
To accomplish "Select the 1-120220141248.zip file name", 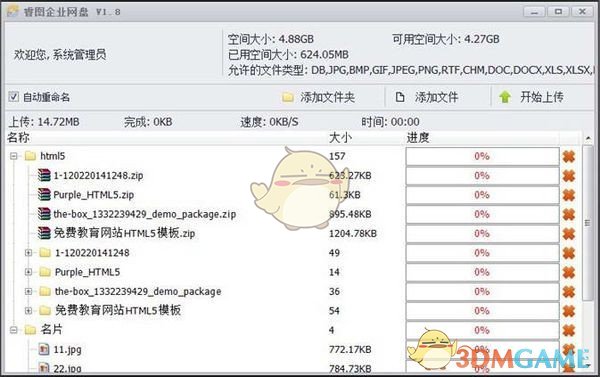I will coord(98,176).
